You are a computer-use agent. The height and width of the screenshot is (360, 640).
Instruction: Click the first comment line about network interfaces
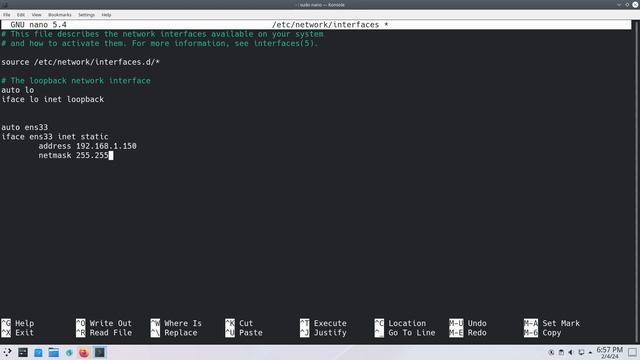point(162,34)
